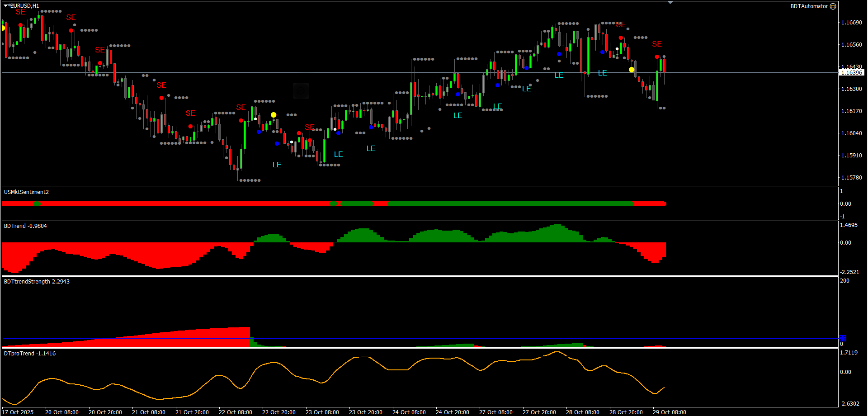The height and width of the screenshot is (416, 868).
Task: Click the 29 Oct 08:00 time axis label
Action: tap(669, 412)
